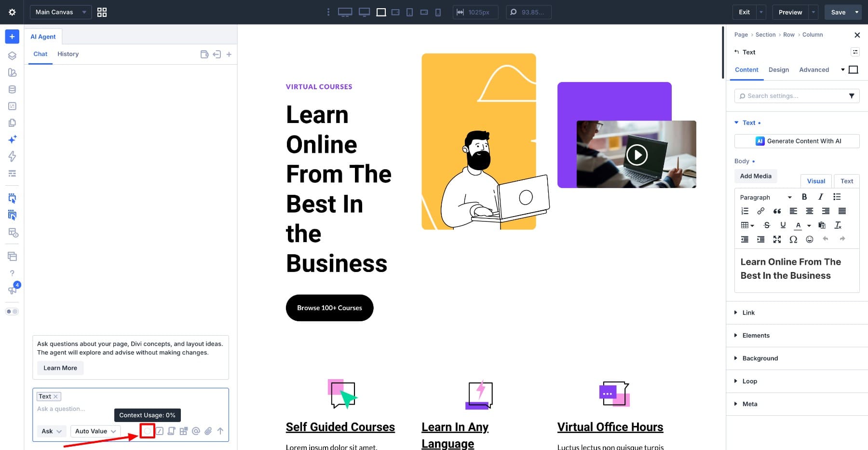Viewport: 868px width, 450px height.
Task: Apply strikethrough formatting in the editor
Action: tap(767, 225)
